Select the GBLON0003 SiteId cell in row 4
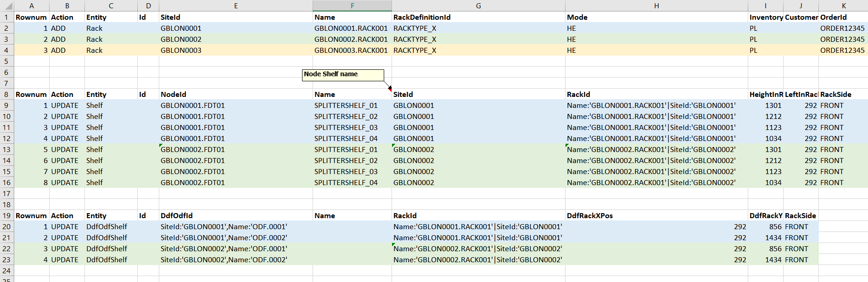The image size is (868, 282). click(236, 50)
